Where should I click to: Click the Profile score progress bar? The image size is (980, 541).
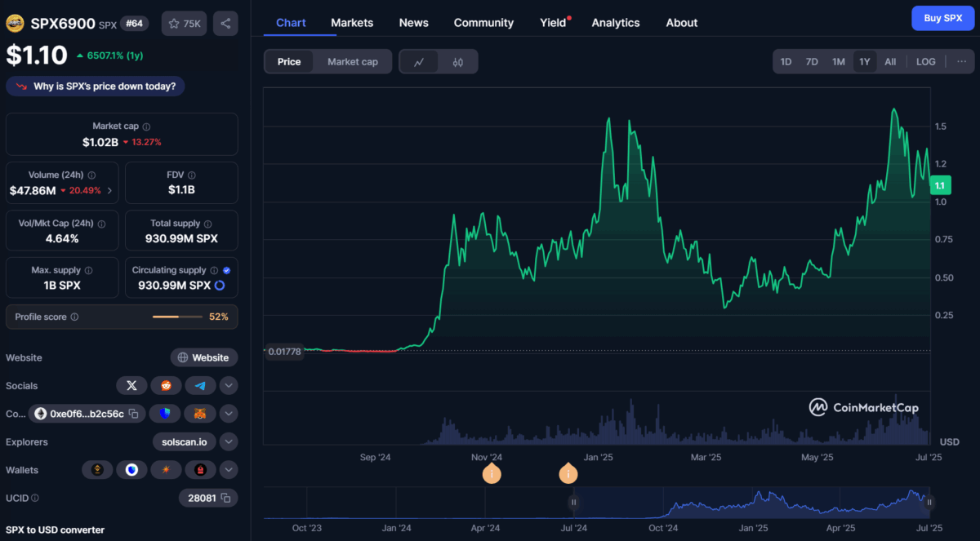coord(176,317)
